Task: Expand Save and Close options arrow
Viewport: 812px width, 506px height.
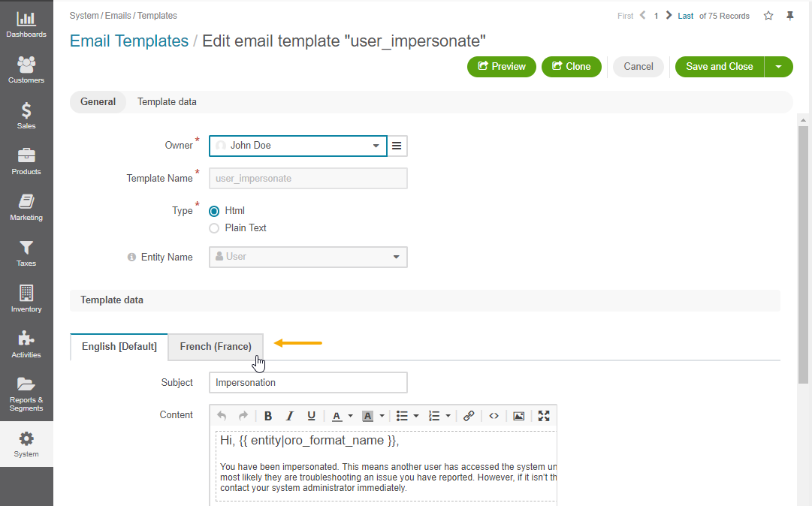Action: tap(779, 67)
